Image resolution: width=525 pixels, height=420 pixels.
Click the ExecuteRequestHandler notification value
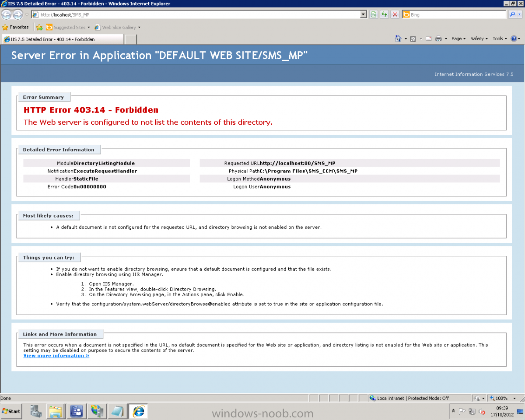coord(105,171)
